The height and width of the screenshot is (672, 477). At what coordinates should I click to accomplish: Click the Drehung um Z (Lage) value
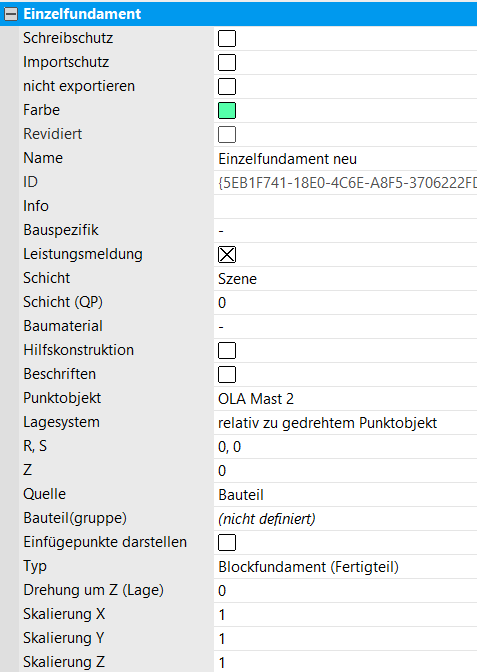[345, 591]
